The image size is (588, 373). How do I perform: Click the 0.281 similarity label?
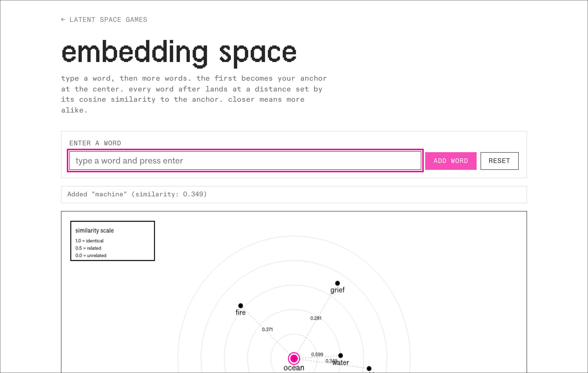click(316, 318)
